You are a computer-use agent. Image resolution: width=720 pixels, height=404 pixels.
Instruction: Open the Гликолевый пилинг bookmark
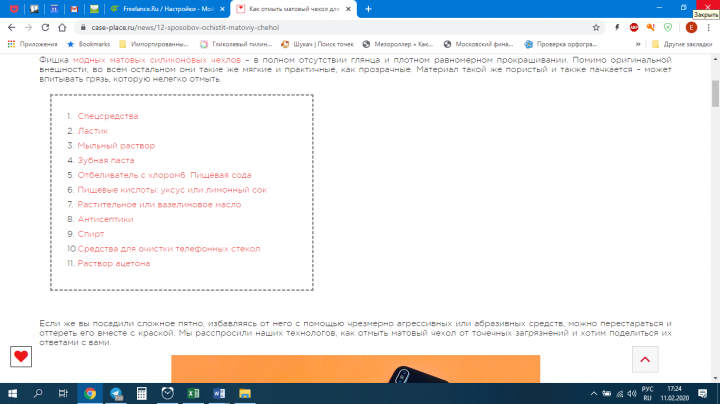click(x=236, y=44)
